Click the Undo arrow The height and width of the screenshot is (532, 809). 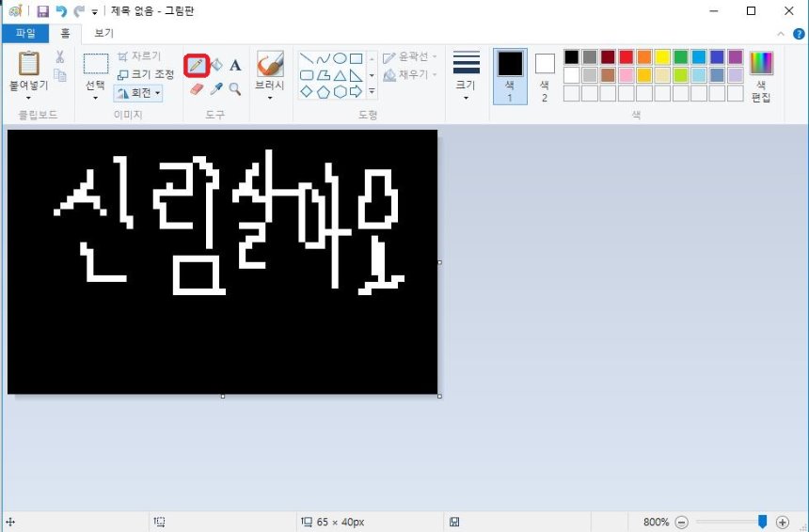[x=61, y=11]
